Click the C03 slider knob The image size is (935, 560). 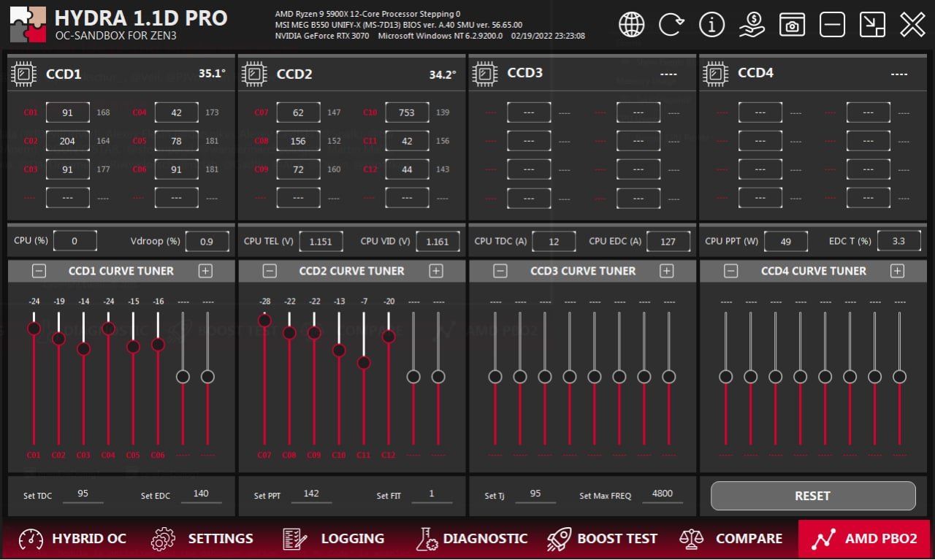pos(83,349)
